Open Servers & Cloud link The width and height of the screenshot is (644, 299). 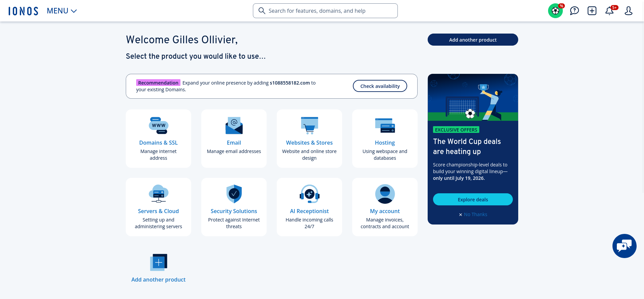[158, 211]
